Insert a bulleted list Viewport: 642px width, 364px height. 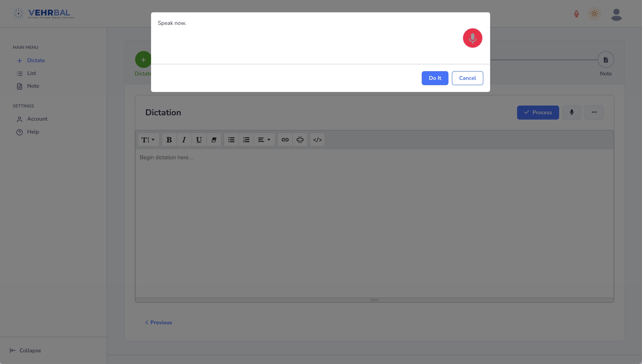pos(231,140)
